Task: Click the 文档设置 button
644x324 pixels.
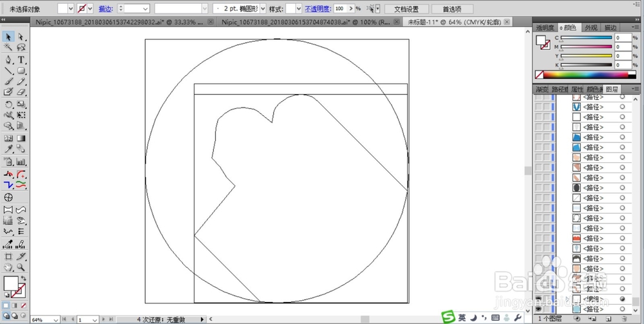Action: tap(406, 9)
